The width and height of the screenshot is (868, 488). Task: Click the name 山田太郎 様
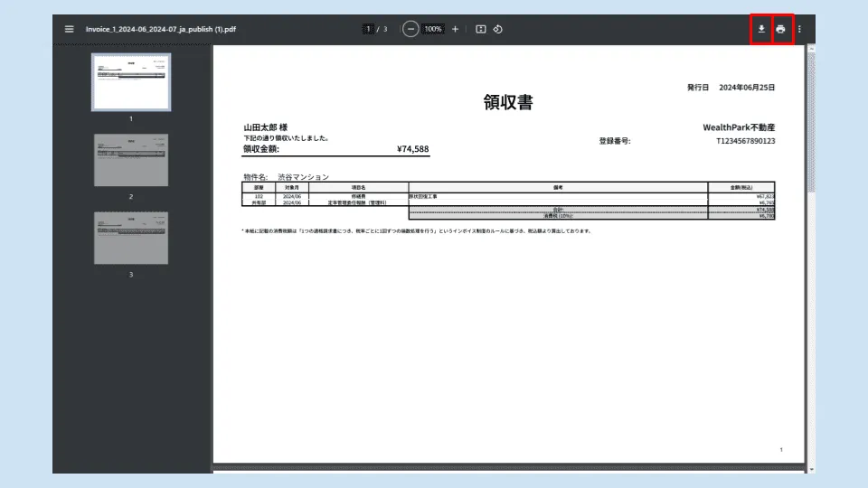266,127
